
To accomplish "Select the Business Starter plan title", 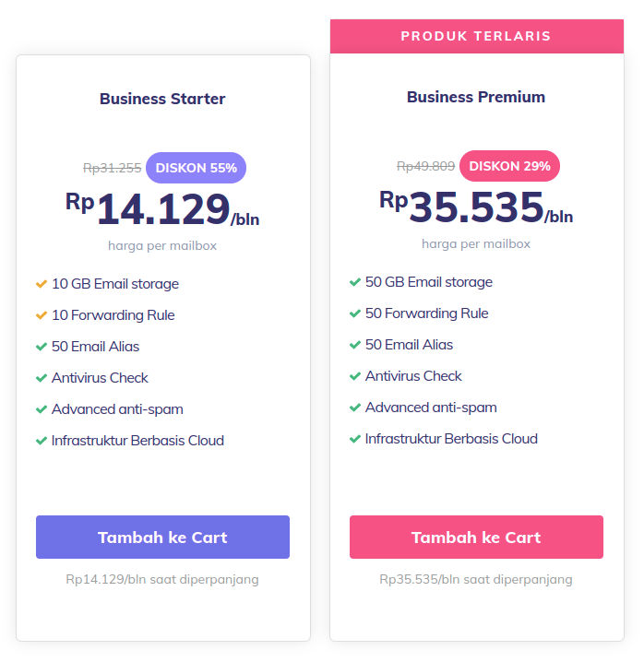I will point(162,99).
